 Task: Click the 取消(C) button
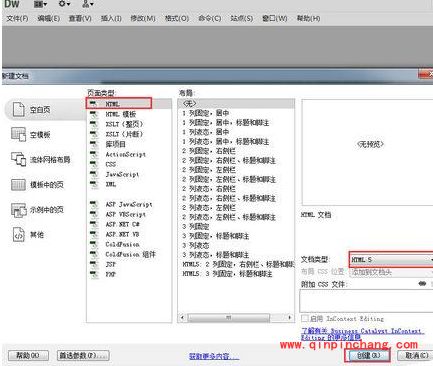[x=416, y=355]
